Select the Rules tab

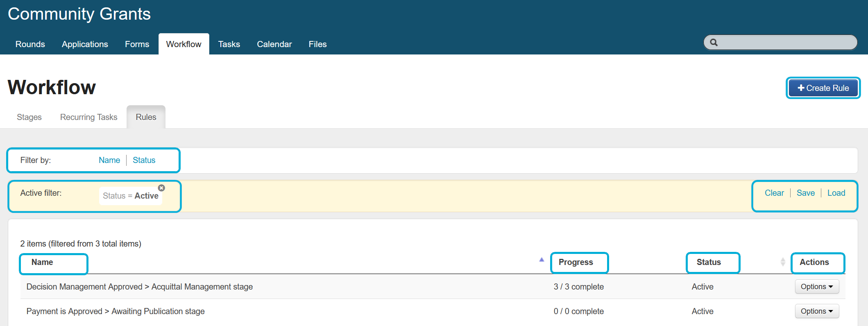click(x=146, y=117)
